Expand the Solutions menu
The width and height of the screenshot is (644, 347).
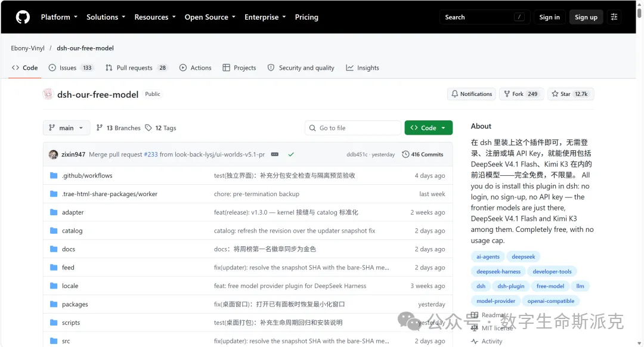pyautogui.click(x=106, y=17)
